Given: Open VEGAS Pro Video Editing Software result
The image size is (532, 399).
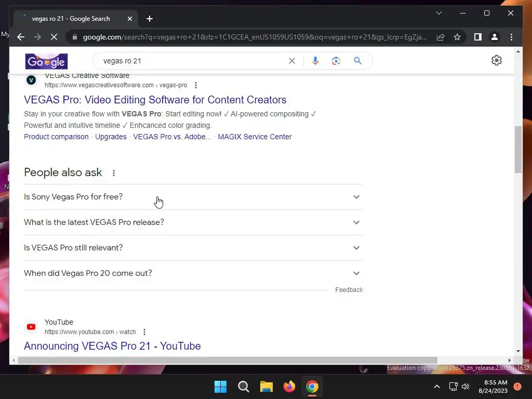Looking at the screenshot, I should 155,100.
